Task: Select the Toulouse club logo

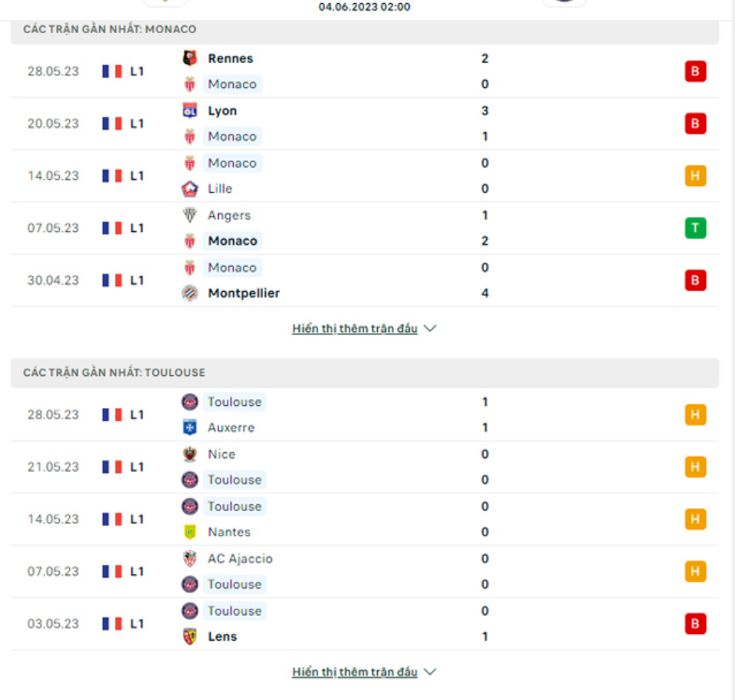Action: tap(189, 402)
